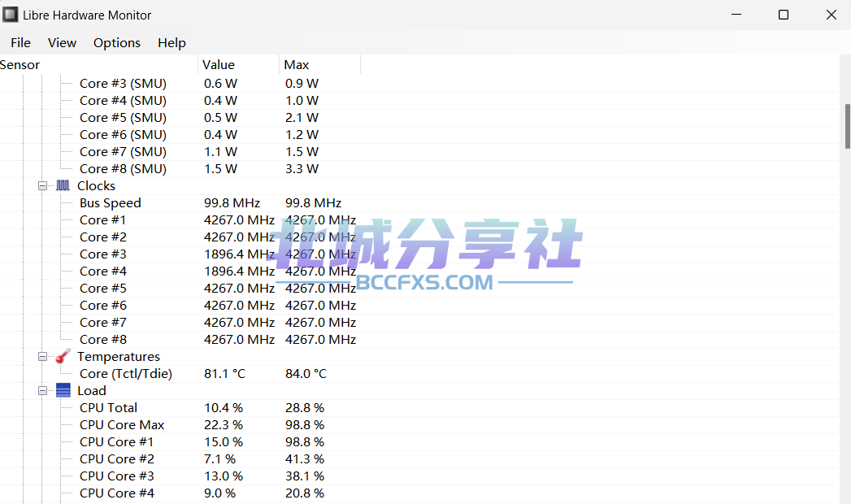Minimize the Libre Hardware Monitor window
Image resolution: width=851 pixels, height=504 pixels.
(x=736, y=15)
